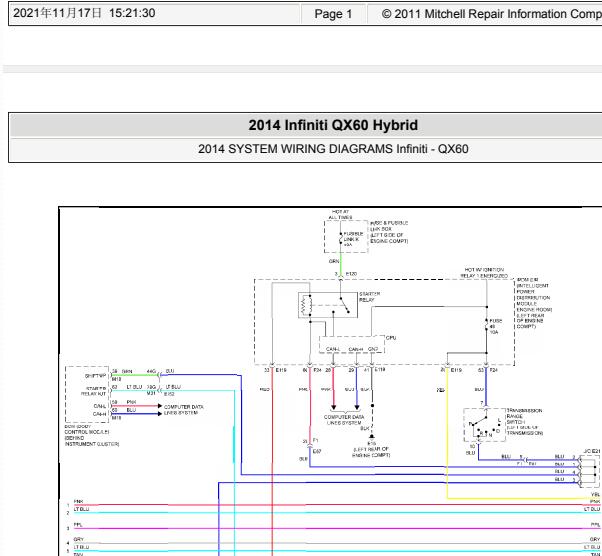Click the 'BCM (BODY CONTROL MODULE)' caption

[92, 435]
